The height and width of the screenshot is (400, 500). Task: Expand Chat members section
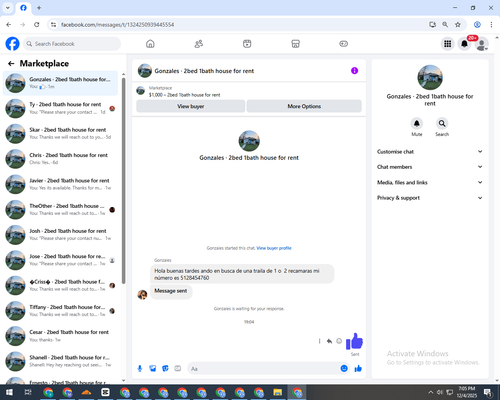coord(430,167)
